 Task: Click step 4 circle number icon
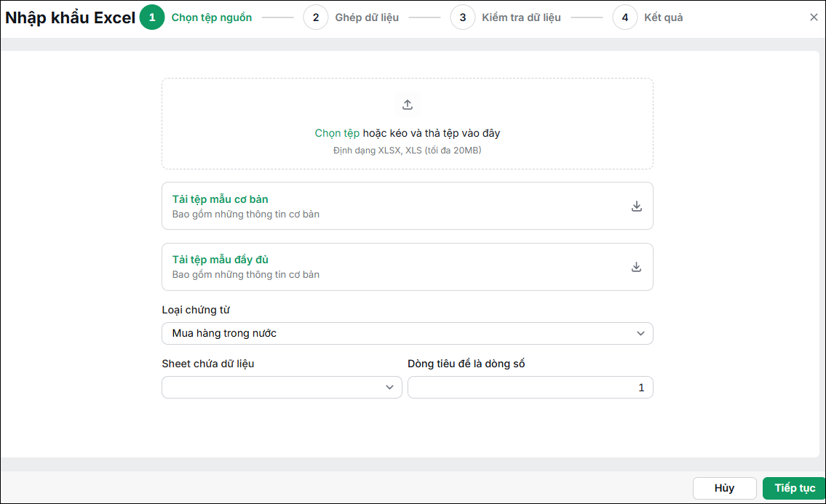click(624, 17)
